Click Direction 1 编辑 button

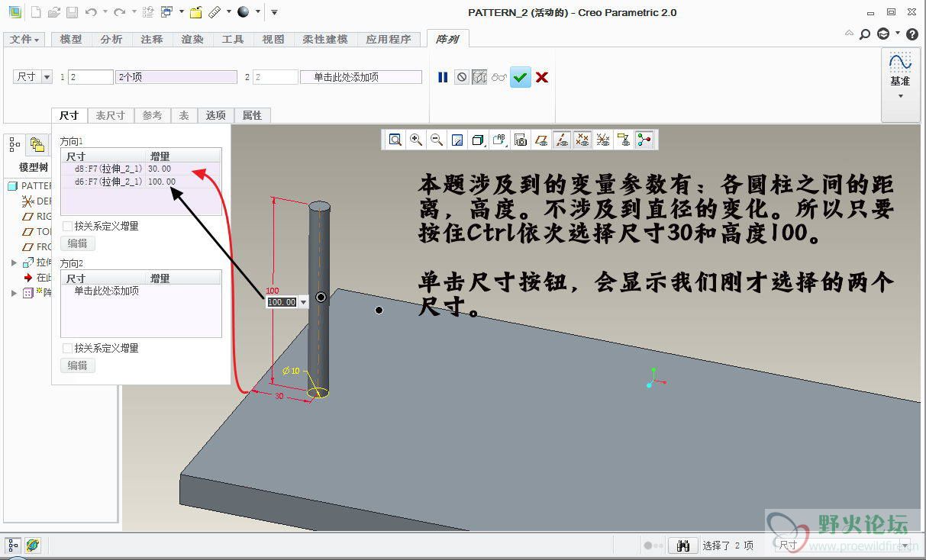point(78,243)
